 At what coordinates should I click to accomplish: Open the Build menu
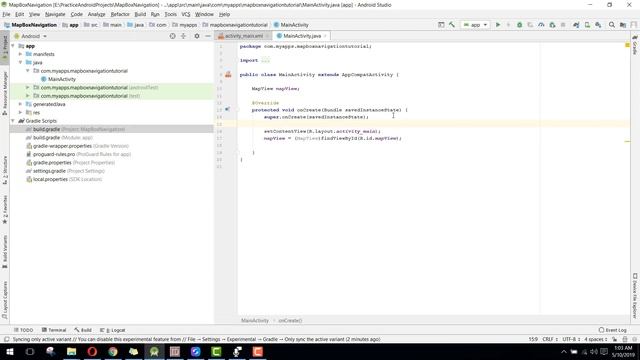tap(140, 14)
